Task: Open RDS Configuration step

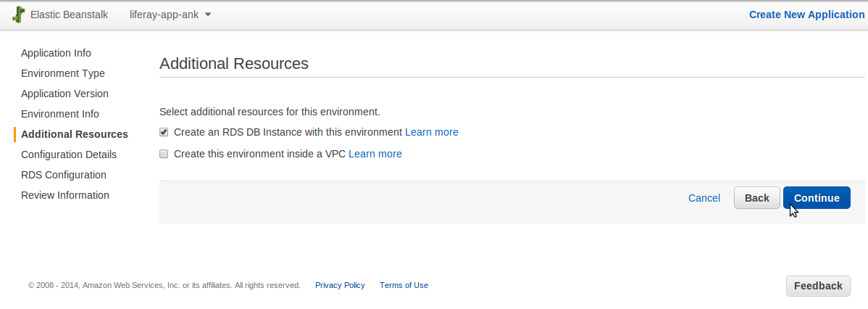Action: click(64, 175)
